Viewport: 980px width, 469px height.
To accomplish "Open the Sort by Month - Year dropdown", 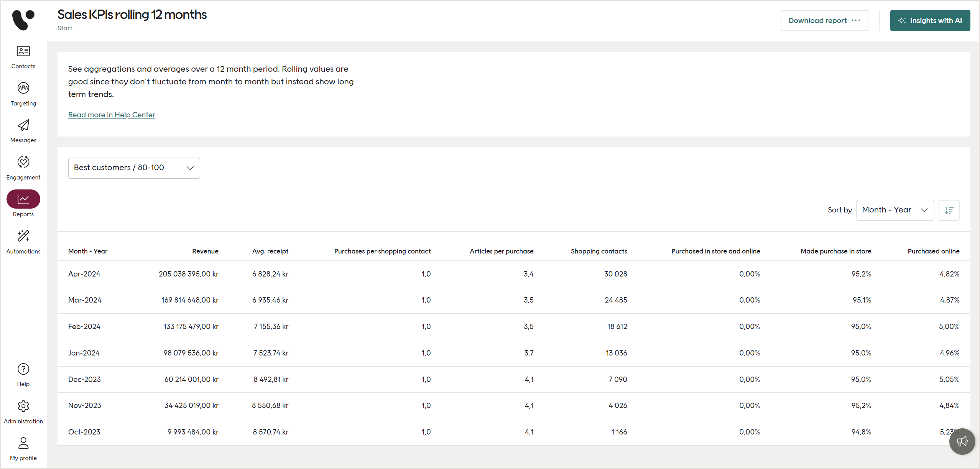I will tap(895, 210).
